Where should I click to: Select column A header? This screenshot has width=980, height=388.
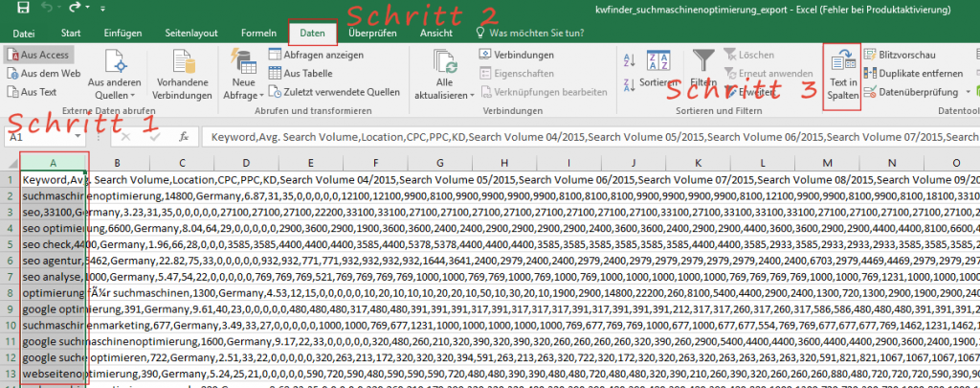tap(54, 163)
